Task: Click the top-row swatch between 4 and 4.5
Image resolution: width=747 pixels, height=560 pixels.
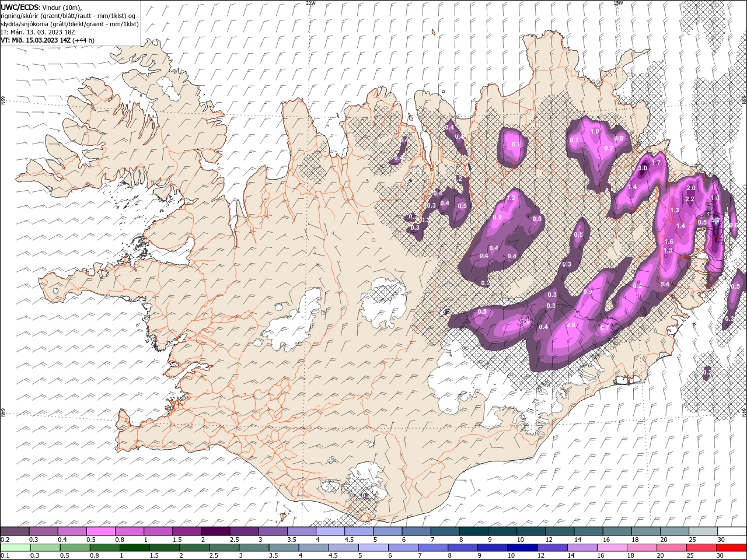Action: (x=330, y=531)
